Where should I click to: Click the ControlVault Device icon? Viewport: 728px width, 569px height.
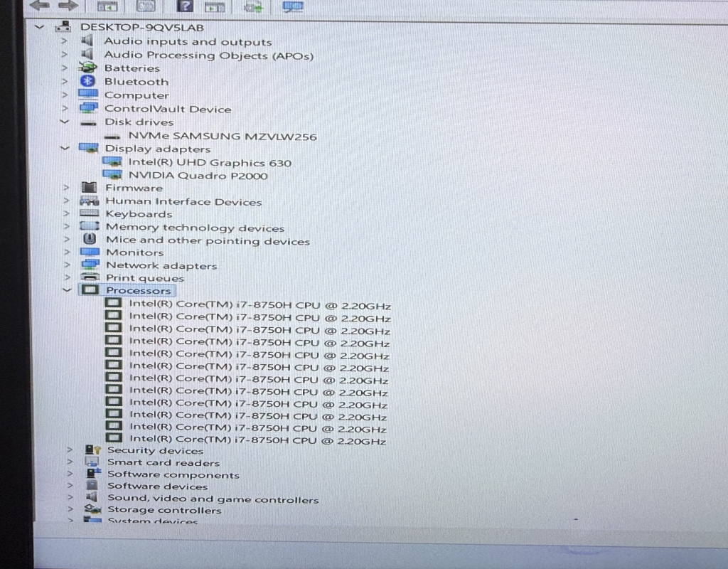click(88, 108)
